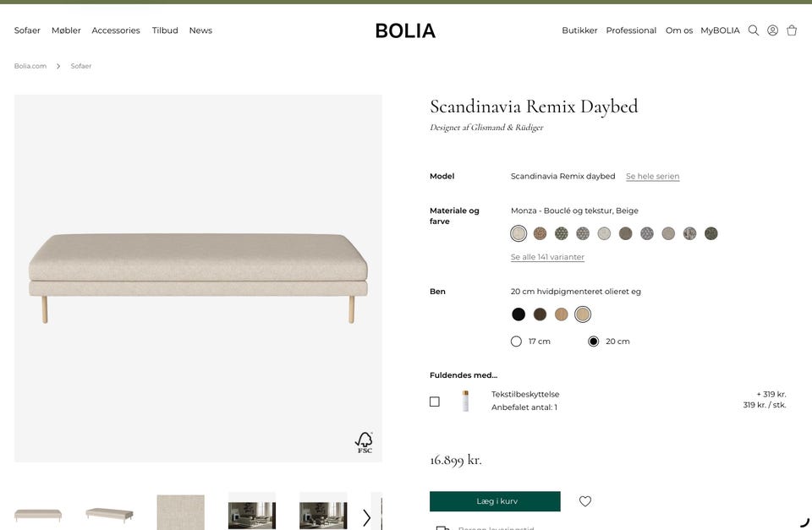The image size is (812, 530).
Task: Open the user account icon
Action: coord(772,30)
